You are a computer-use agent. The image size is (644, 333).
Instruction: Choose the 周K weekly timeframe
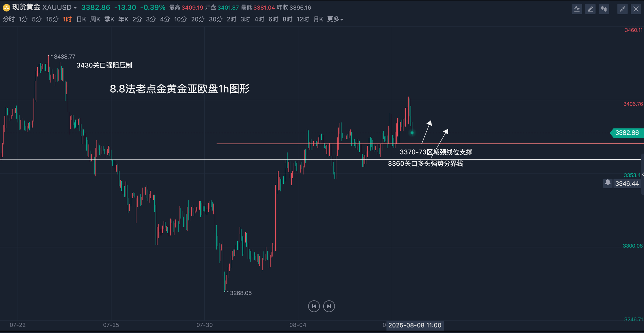(x=95, y=19)
